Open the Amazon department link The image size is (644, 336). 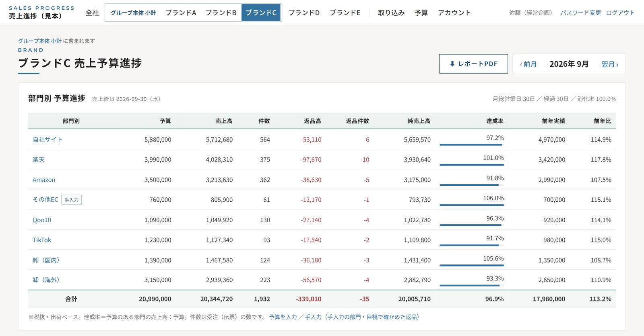point(44,180)
